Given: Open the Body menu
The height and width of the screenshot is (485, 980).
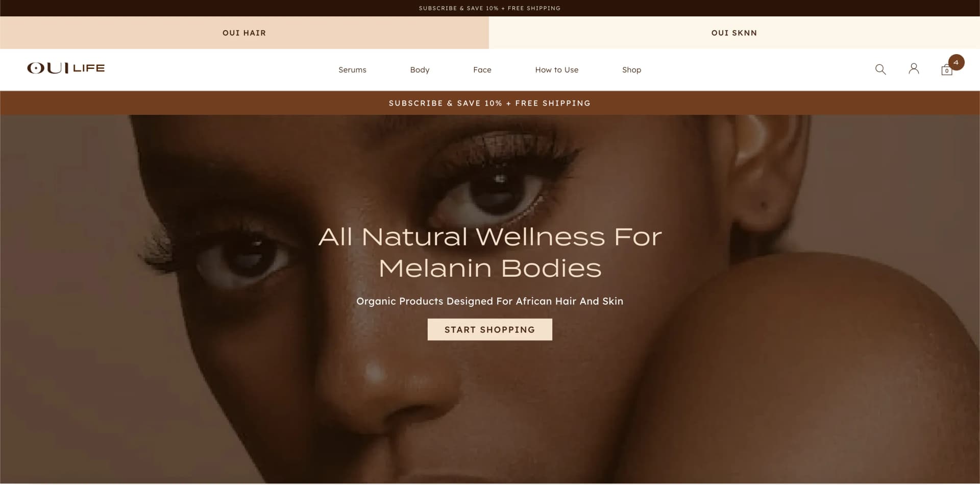Looking at the screenshot, I should click(420, 70).
